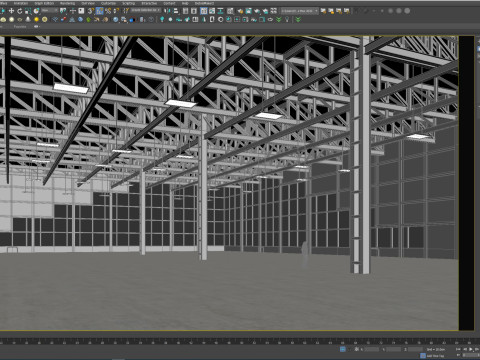Viewport: 480px width, 360px height.
Task: Open the wide dropdown right of the render icons
Action: click(x=300, y=11)
